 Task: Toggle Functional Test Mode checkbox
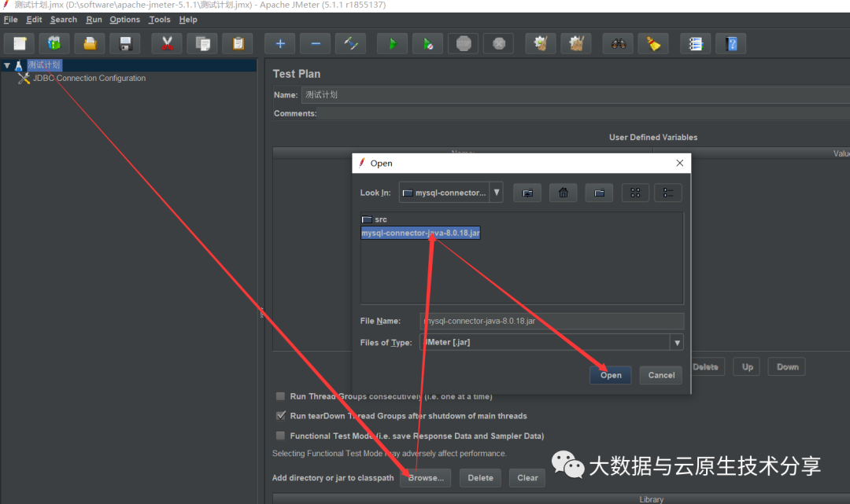coord(280,436)
